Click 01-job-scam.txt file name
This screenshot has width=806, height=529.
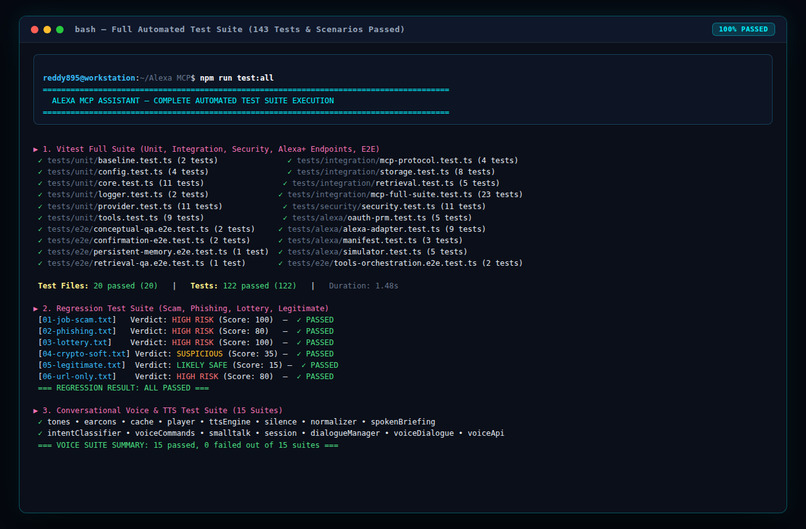pos(77,320)
